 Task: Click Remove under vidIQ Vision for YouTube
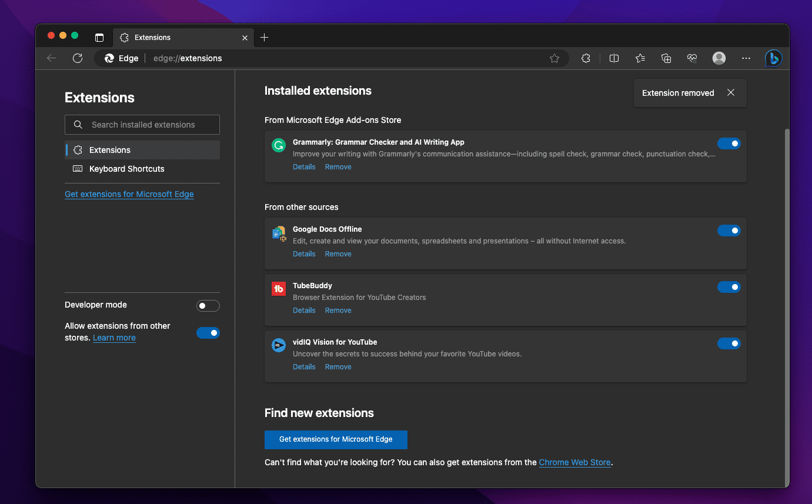[x=338, y=367]
